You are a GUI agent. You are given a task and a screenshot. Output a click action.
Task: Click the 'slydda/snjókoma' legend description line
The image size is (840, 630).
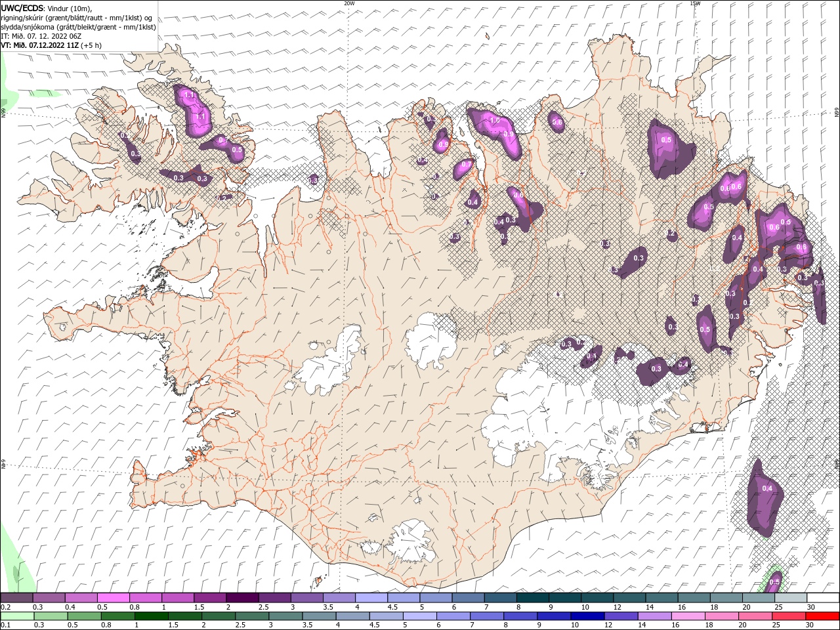(x=79, y=27)
